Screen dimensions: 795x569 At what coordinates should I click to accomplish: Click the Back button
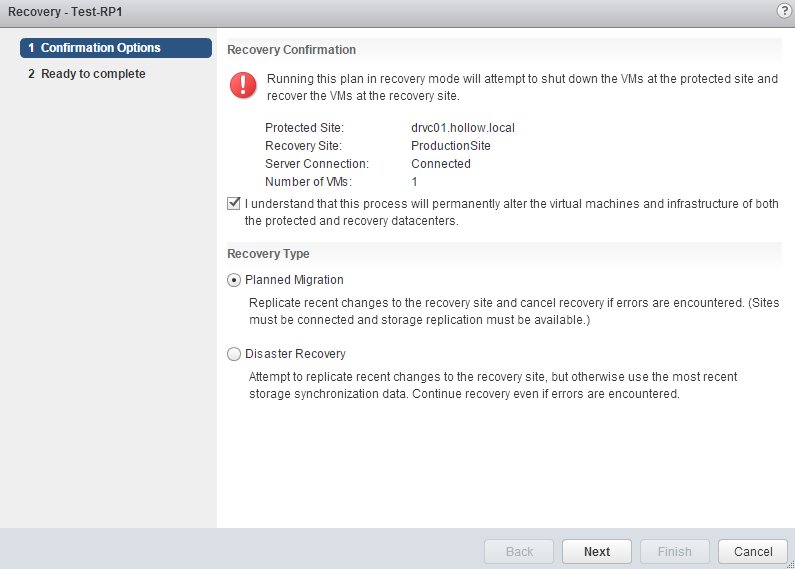pyautogui.click(x=519, y=551)
